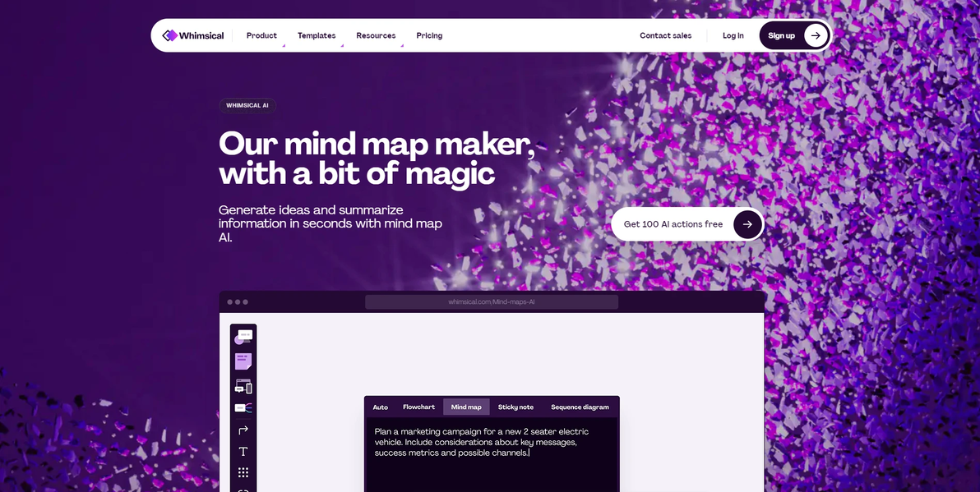Select the Text tool icon
Image resolution: width=980 pixels, height=492 pixels.
coord(243,452)
